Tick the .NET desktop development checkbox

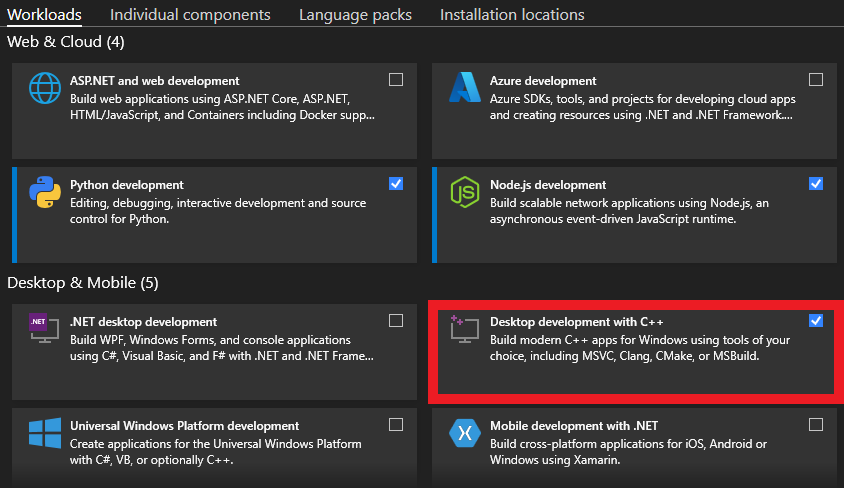click(396, 321)
